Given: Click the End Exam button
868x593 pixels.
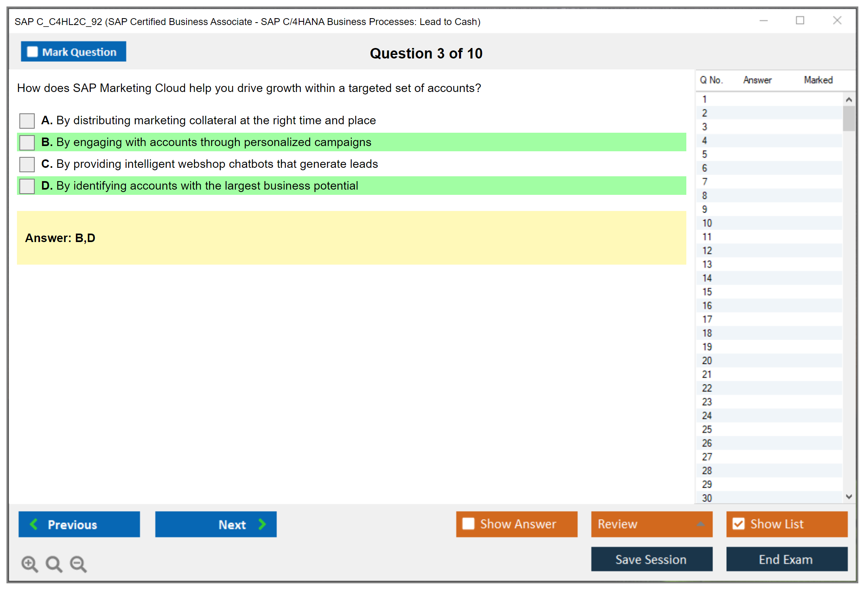Looking at the screenshot, I should [786, 559].
